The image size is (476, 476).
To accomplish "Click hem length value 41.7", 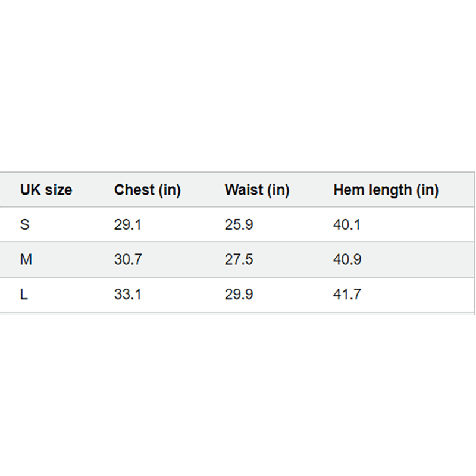I will click(x=347, y=295).
